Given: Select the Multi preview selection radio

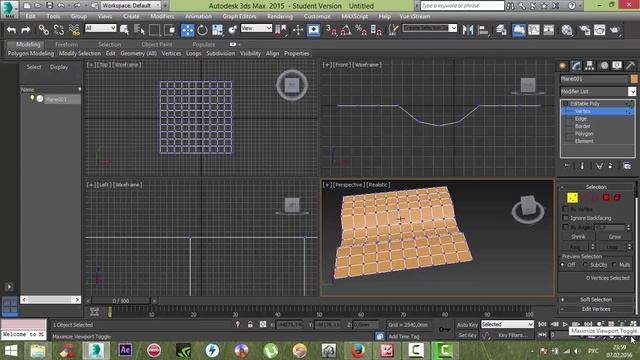Looking at the screenshot, I should click(615, 265).
